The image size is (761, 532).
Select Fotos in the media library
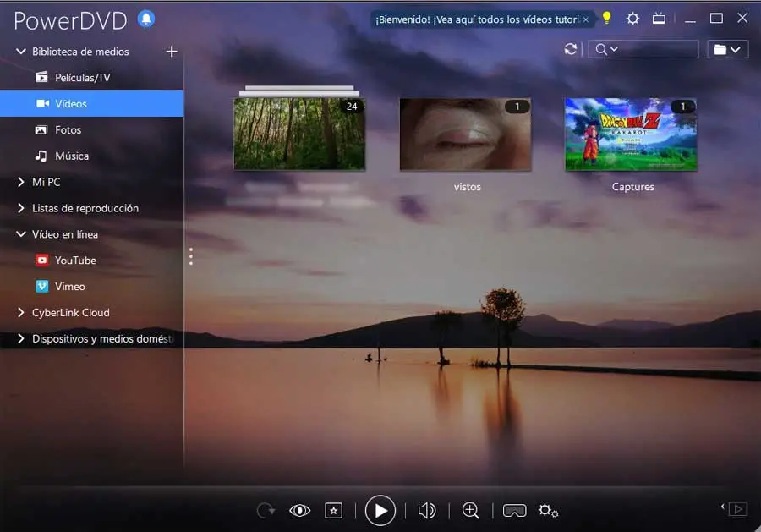tap(68, 130)
